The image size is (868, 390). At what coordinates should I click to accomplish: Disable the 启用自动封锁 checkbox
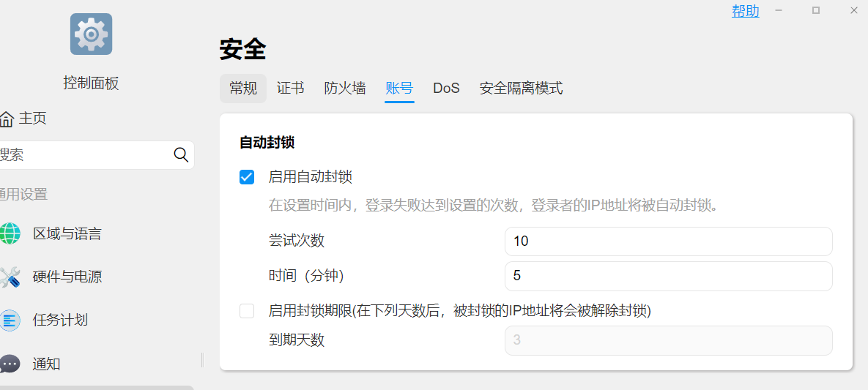click(247, 177)
